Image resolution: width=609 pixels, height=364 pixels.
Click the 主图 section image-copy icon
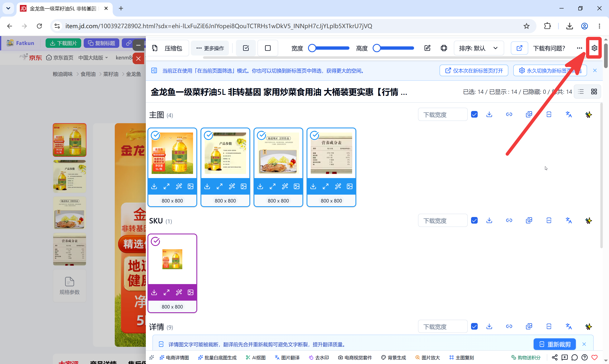pyautogui.click(x=529, y=115)
